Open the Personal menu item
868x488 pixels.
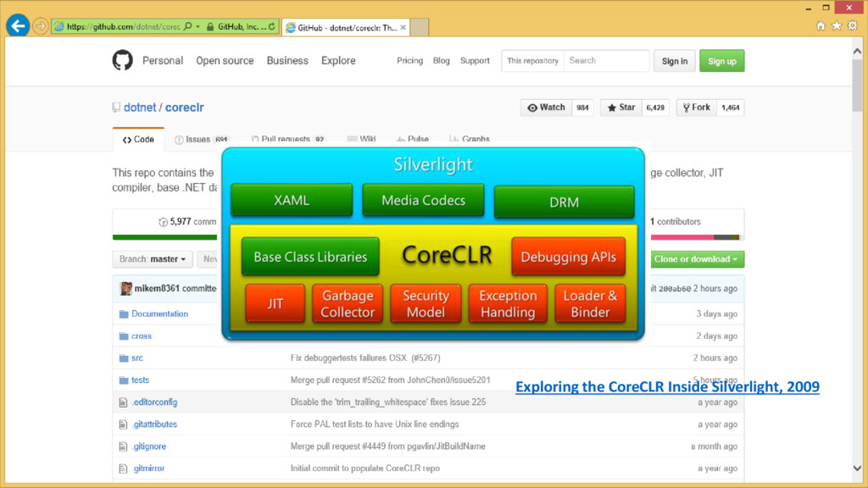click(x=163, y=61)
